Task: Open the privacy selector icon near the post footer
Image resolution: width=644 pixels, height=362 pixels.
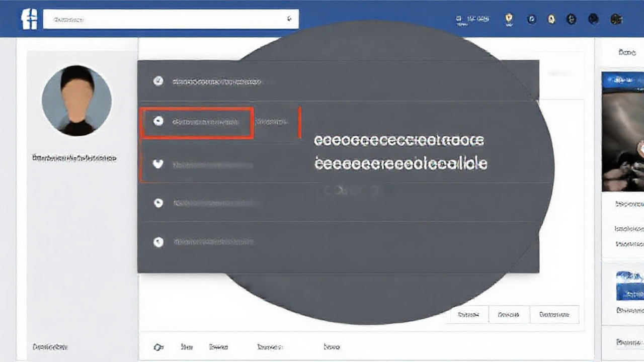Action: [159, 346]
